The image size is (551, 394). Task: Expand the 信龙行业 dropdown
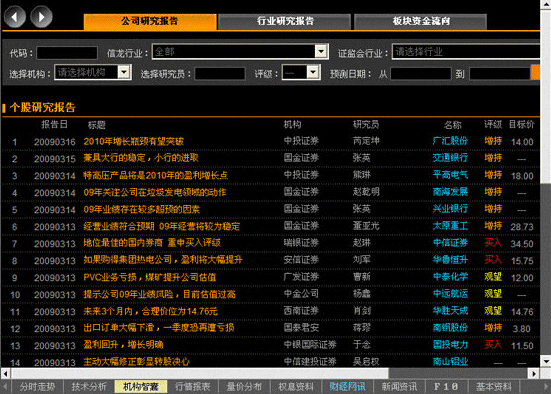(321, 52)
